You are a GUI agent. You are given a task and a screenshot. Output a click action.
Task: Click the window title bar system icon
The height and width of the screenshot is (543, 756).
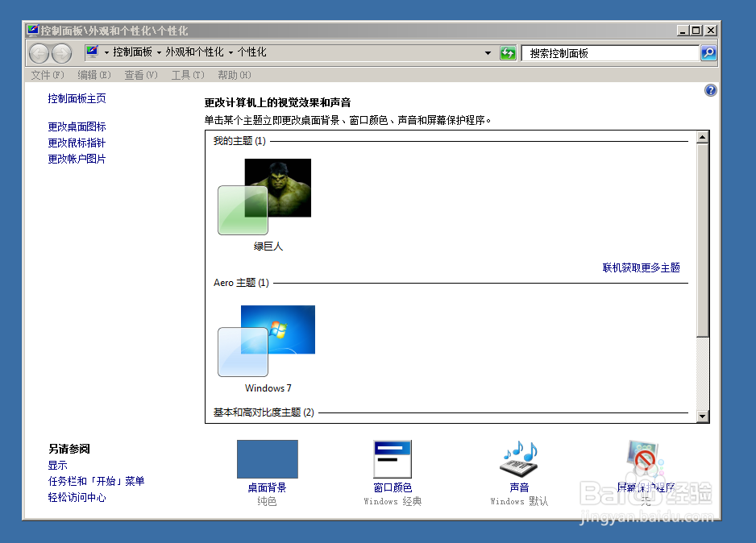click(32, 31)
